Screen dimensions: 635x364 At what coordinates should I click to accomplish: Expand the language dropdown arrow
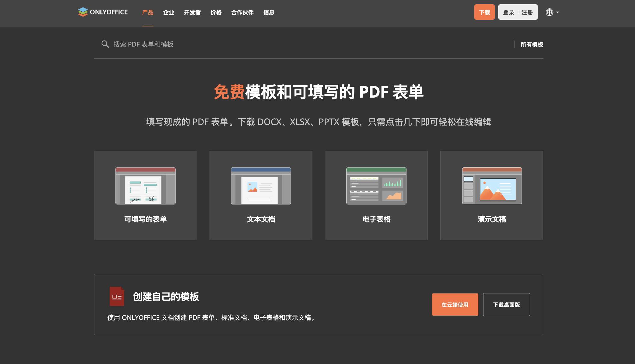point(557,13)
